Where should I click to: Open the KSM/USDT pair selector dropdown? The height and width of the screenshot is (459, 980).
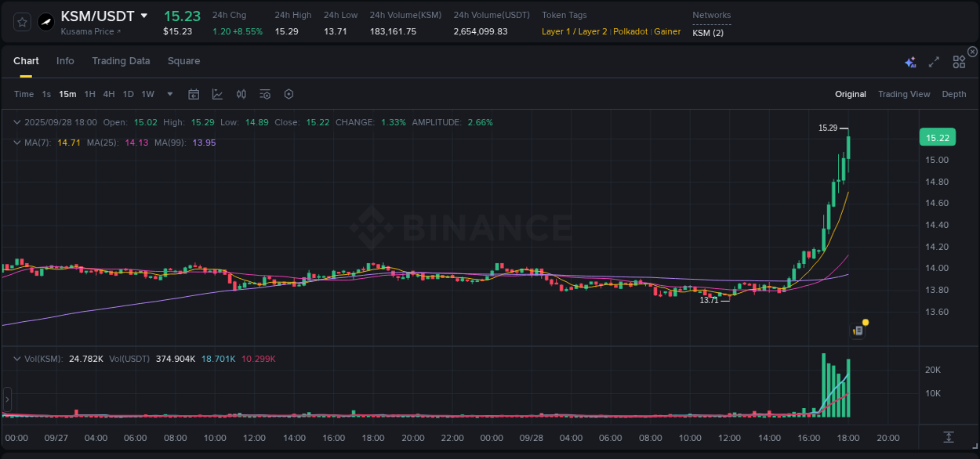(x=144, y=15)
